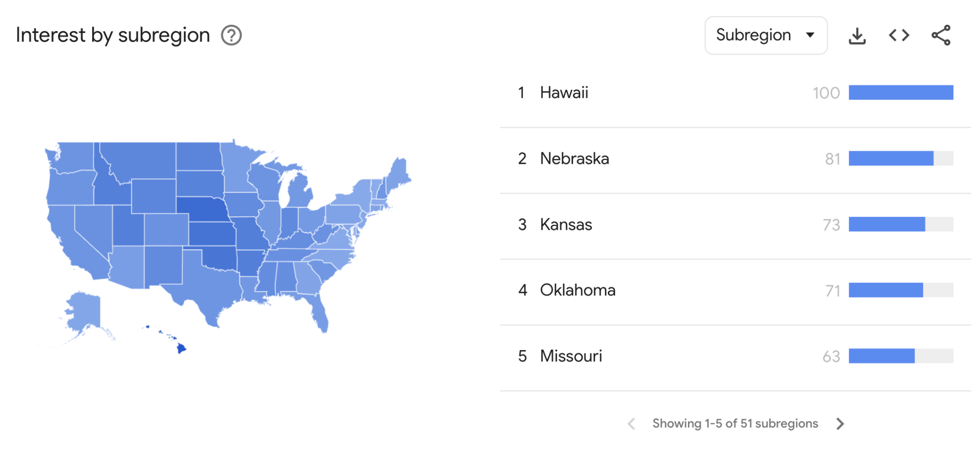Go to next page of subregions
This screenshot has height=450, width=980.
[x=840, y=423]
